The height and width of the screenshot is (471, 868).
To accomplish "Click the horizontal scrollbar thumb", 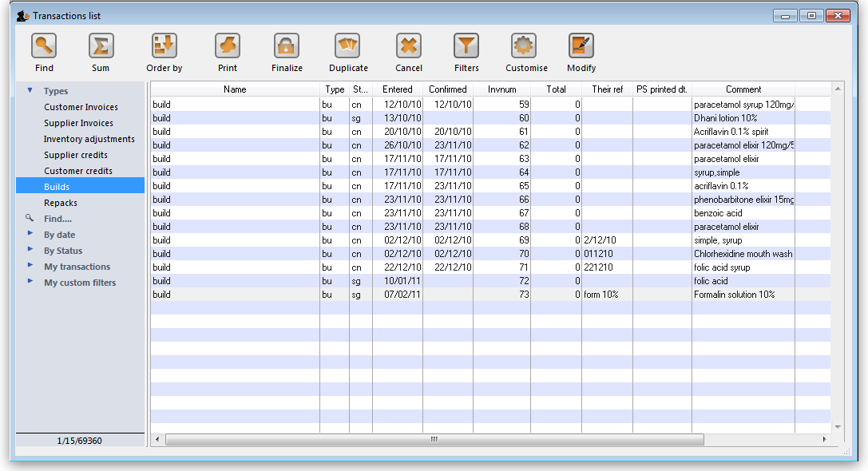I will click(x=434, y=439).
